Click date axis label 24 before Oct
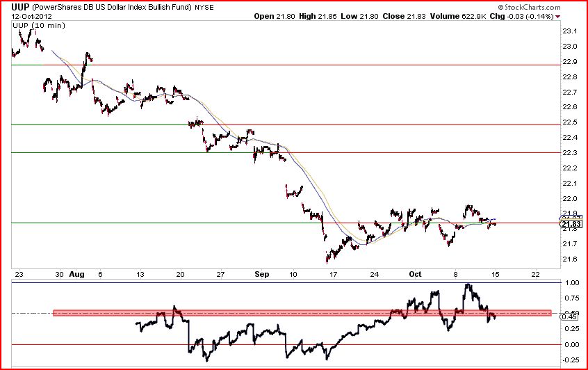The height and width of the screenshot is (370, 588). [374, 274]
